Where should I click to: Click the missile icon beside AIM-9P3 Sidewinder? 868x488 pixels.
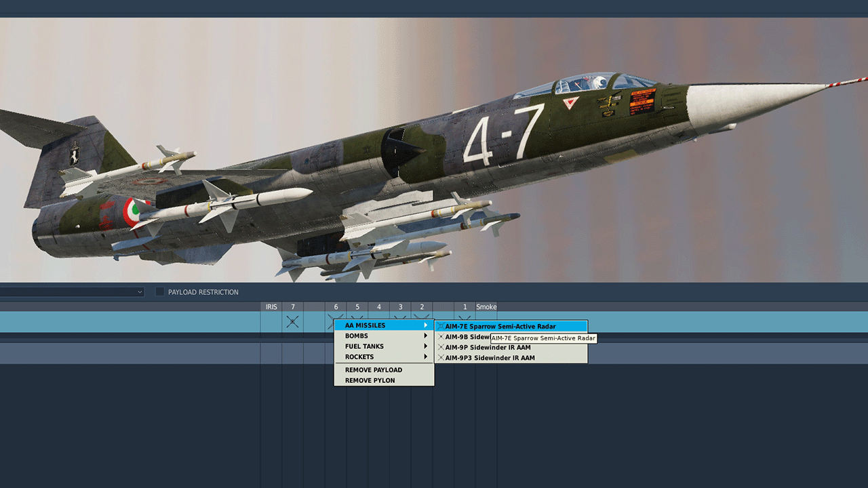pyautogui.click(x=441, y=358)
